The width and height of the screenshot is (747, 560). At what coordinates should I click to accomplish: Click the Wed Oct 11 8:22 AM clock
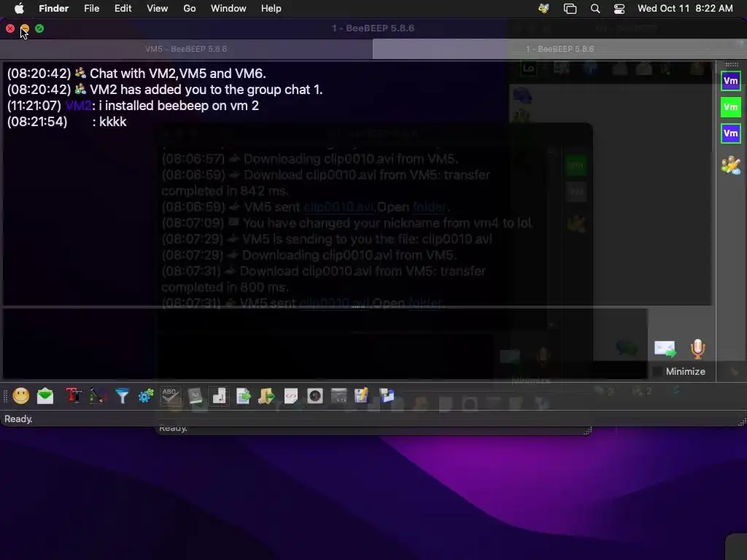tap(685, 9)
